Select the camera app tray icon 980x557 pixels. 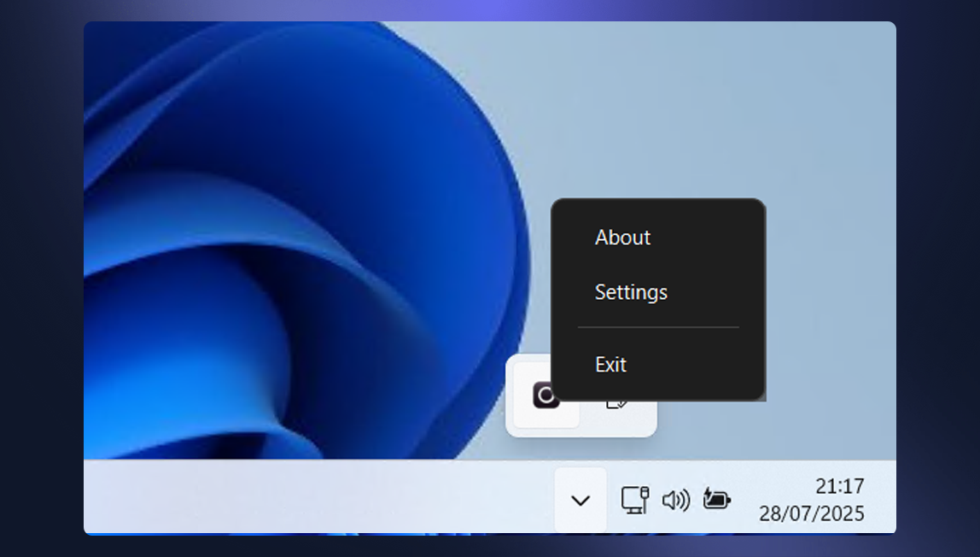(544, 396)
